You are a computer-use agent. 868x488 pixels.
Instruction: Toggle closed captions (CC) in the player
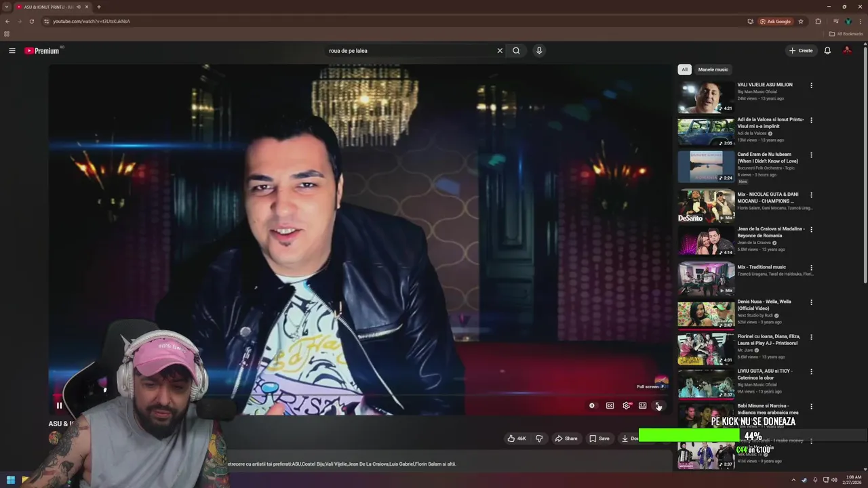[610, 405]
